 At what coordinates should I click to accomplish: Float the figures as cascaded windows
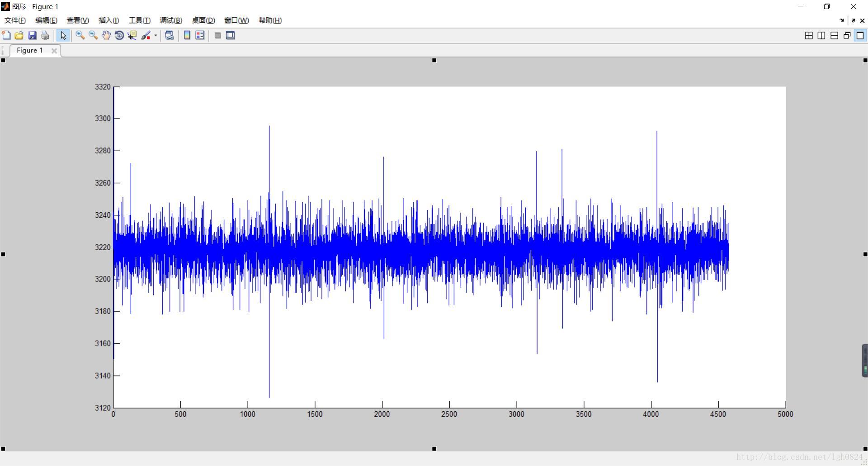(847, 35)
